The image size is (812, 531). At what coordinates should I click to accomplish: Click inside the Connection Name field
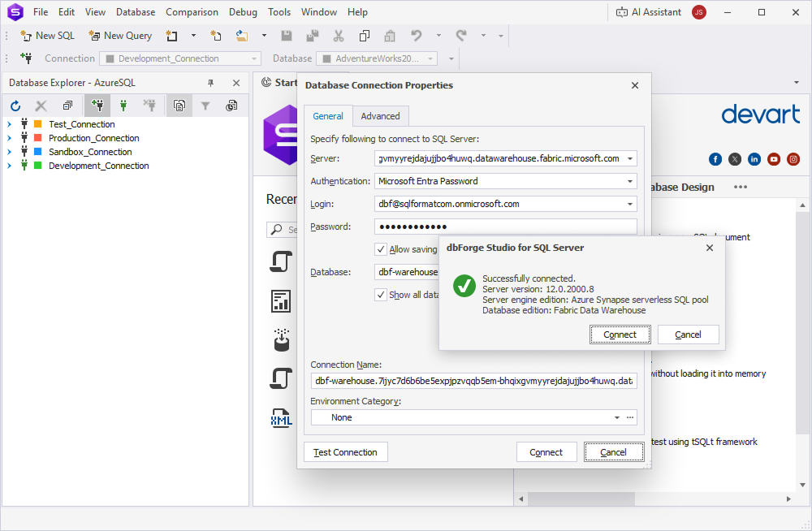[473, 381]
